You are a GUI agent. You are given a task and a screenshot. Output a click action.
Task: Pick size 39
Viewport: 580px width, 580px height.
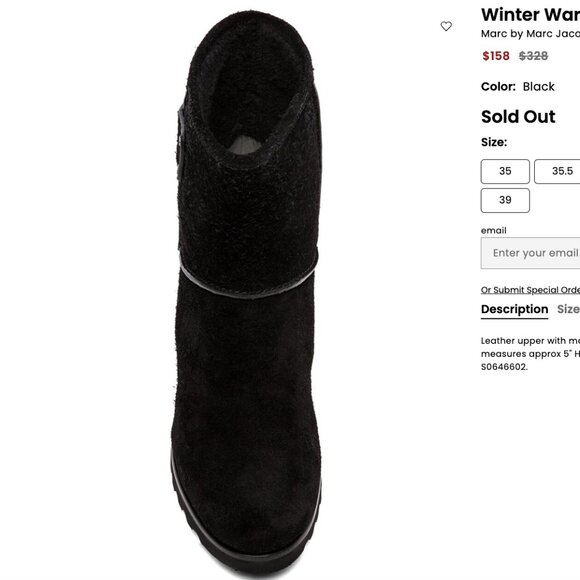505,200
